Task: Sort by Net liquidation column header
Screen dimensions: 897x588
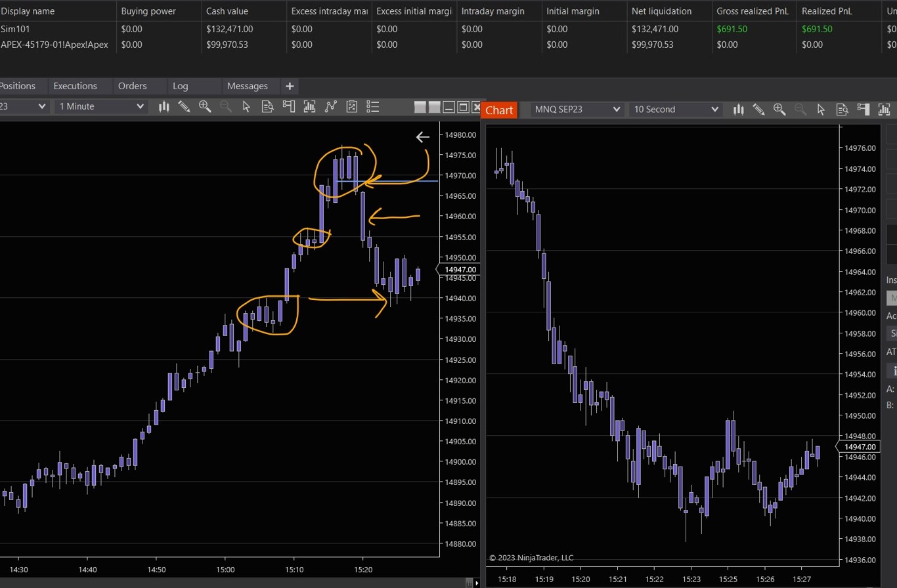Action: 669,11
